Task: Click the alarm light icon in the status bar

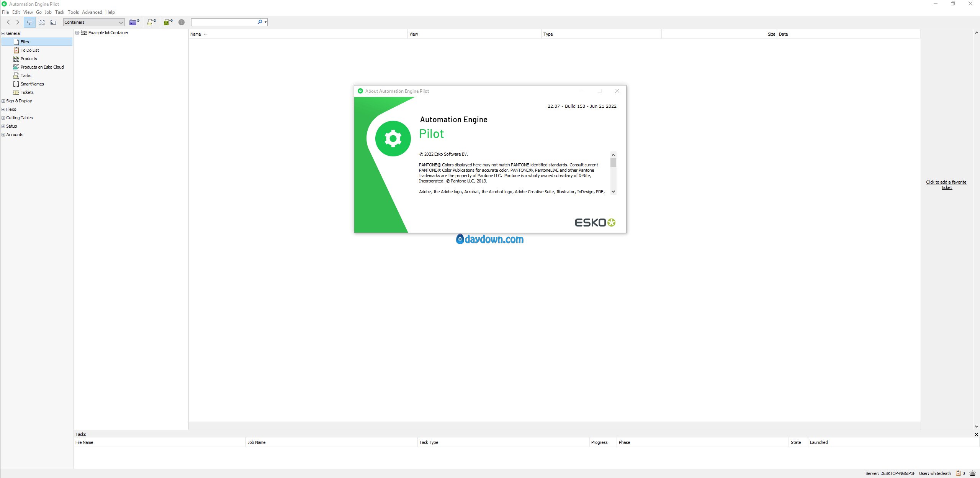Action: 972,473
